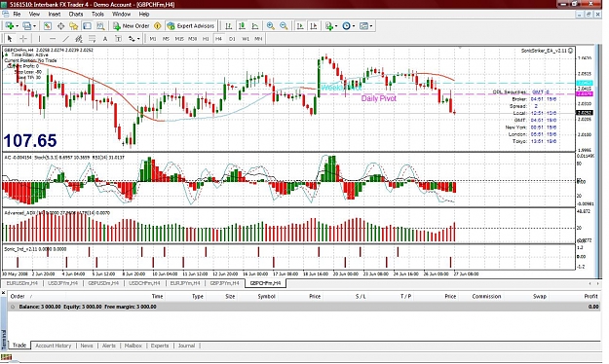
Task: Expand the Profiles dropdown arrow
Action: (x=34, y=26)
